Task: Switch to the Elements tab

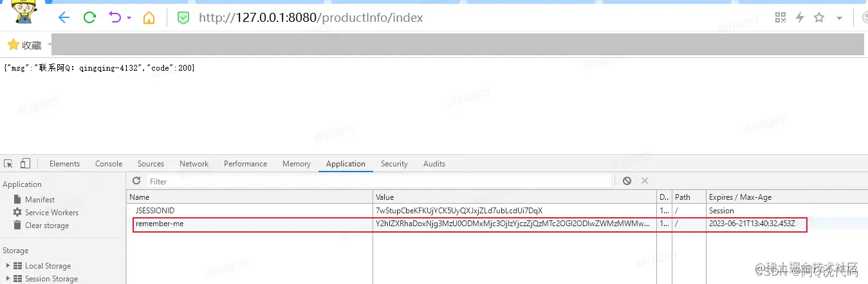Action: 64,164
